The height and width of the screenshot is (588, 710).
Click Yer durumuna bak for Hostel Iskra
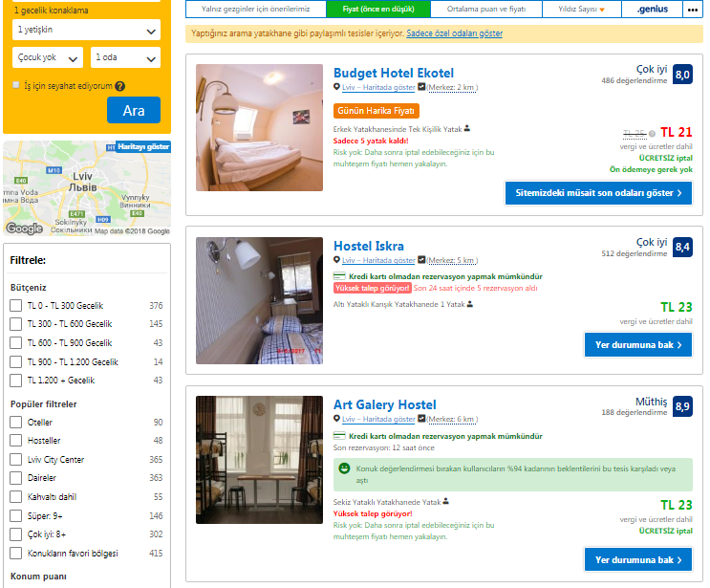tap(638, 345)
